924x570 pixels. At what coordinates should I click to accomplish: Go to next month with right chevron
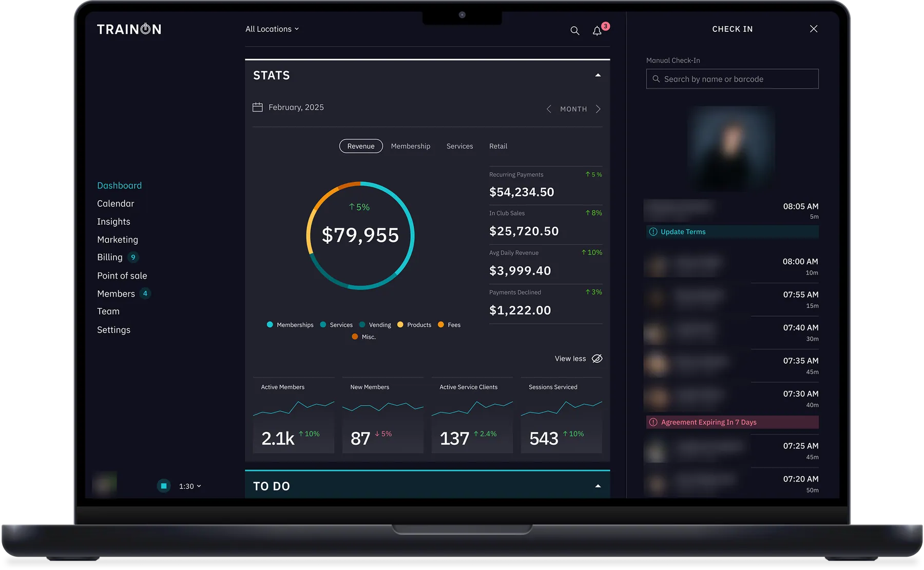[598, 109]
